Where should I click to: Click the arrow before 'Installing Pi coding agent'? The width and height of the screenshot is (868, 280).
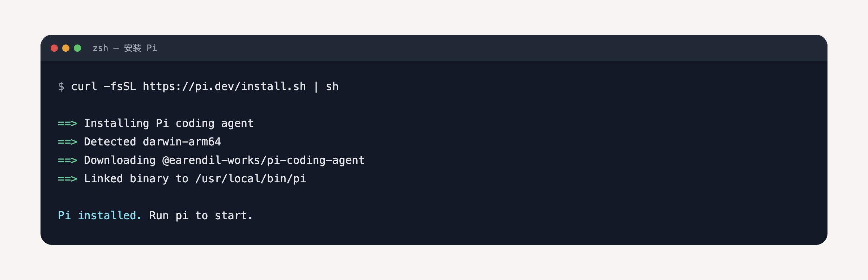tap(68, 124)
